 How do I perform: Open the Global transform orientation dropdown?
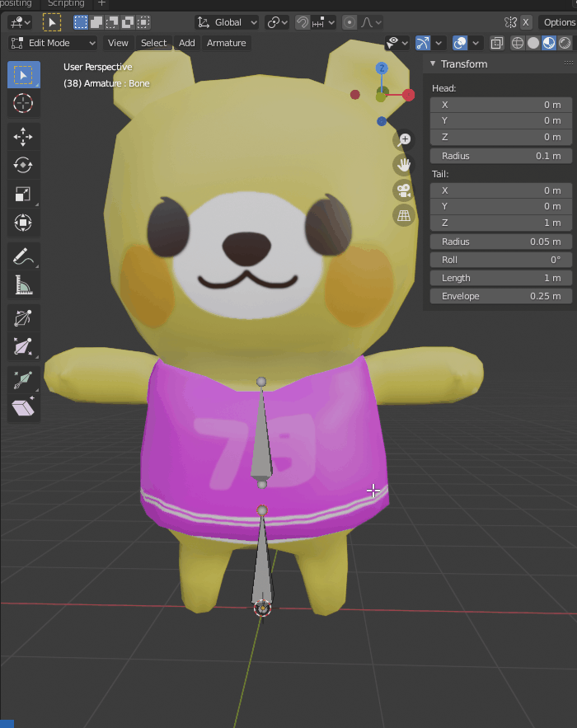pos(227,22)
